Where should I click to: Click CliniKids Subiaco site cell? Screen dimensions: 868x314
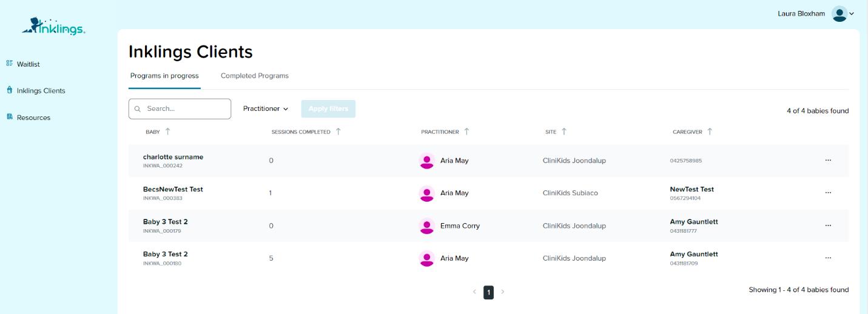click(x=570, y=193)
